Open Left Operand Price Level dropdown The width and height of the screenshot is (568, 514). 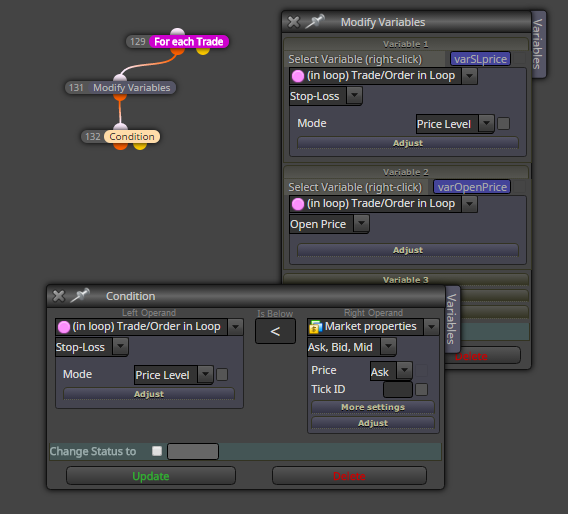click(x=205, y=375)
